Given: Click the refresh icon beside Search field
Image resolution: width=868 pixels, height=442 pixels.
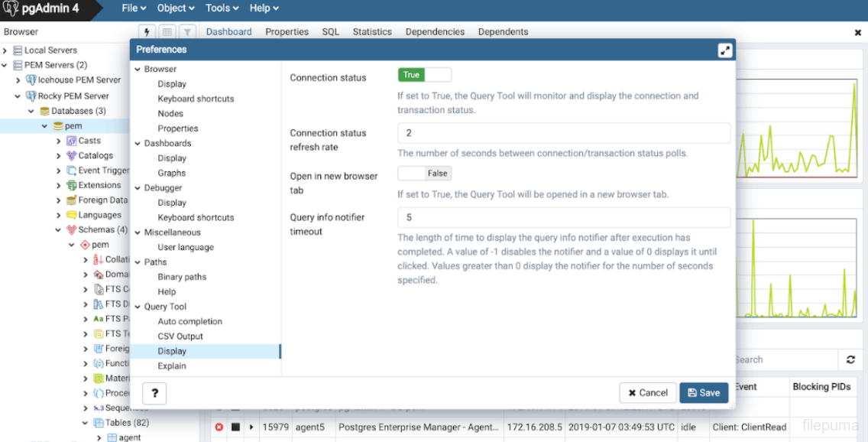Looking at the screenshot, I should (x=850, y=359).
